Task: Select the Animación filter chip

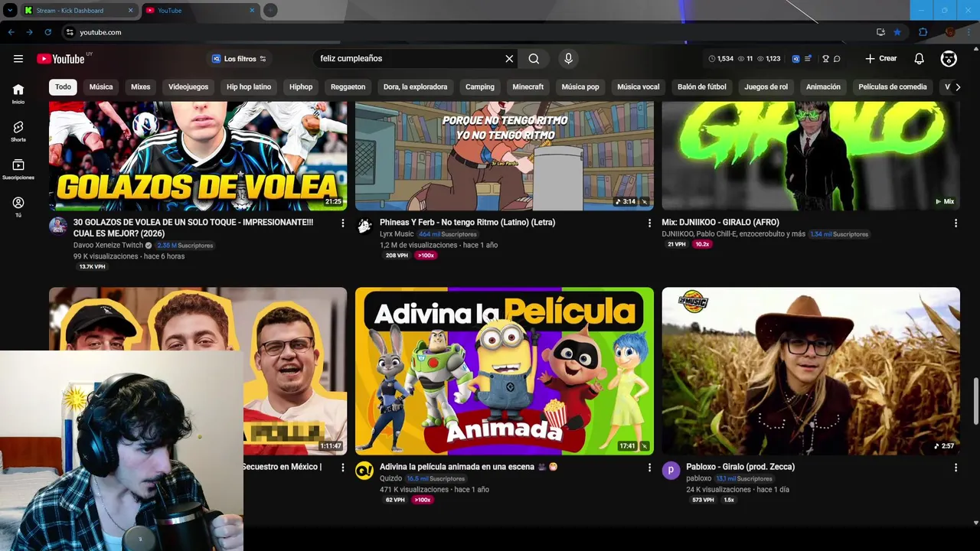Action: (823, 86)
